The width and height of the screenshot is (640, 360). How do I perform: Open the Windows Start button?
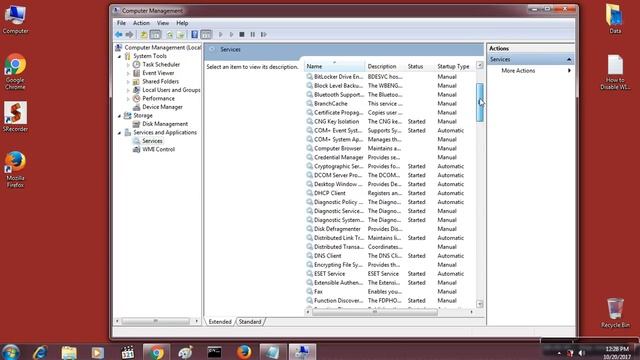pos(10,352)
